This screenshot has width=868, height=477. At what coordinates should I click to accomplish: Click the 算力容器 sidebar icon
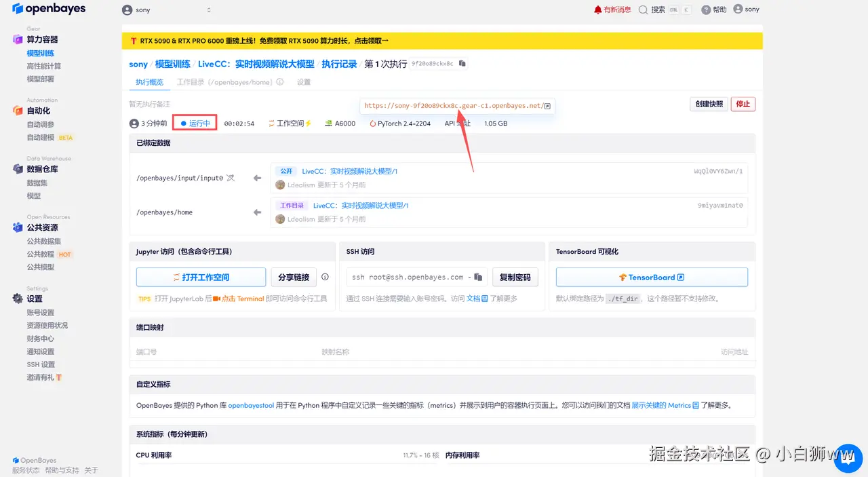[x=18, y=39]
